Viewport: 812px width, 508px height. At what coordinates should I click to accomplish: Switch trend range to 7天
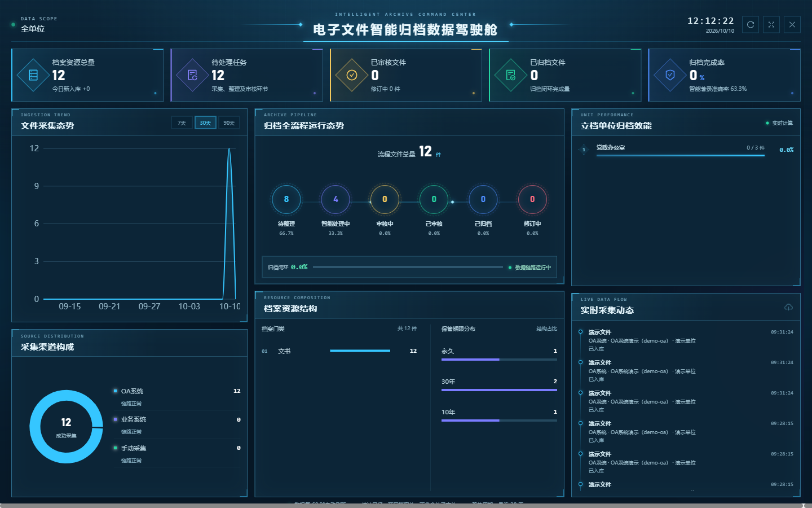point(182,122)
